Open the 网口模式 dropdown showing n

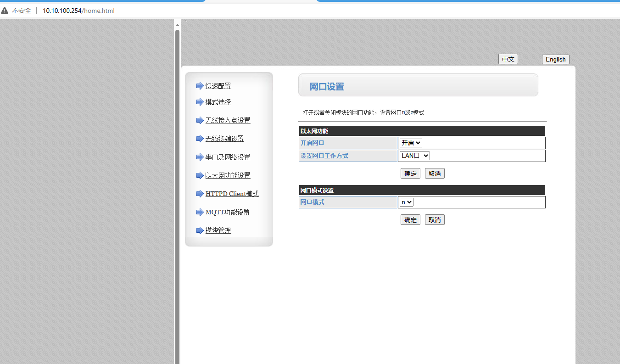click(x=407, y=202)
